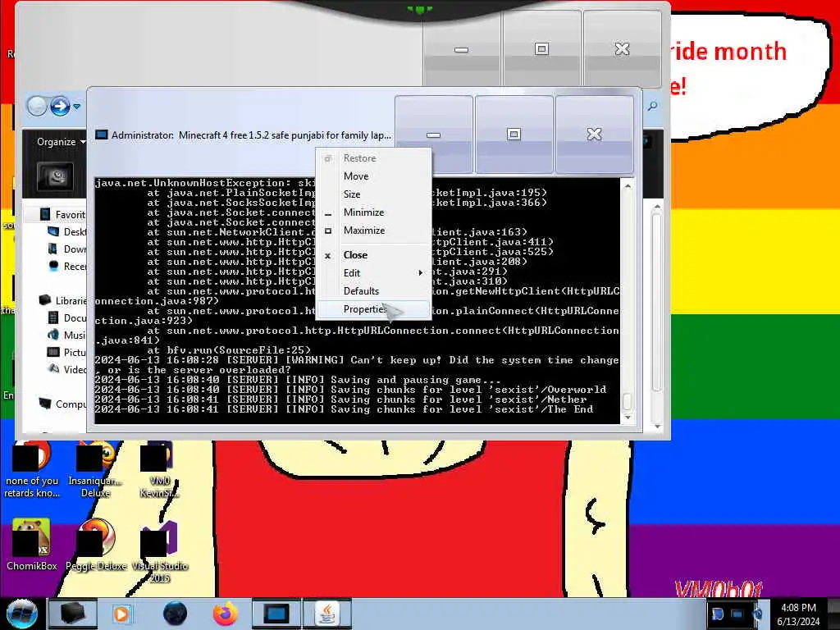Minimize the console window
This screenshot has height=630, width=840.
(x=433, y=135)
